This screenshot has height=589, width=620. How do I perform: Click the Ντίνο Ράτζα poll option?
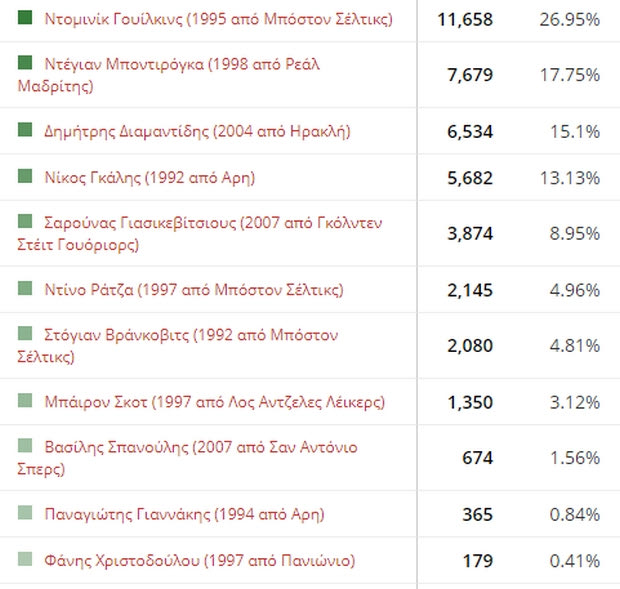tap(194, 290)
